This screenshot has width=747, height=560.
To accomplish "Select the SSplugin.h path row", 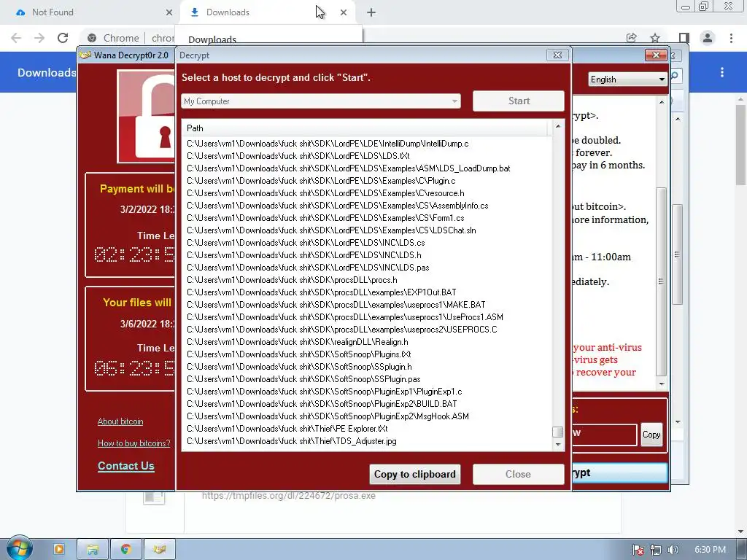I will pyautogui.click(x=299, y=366).
